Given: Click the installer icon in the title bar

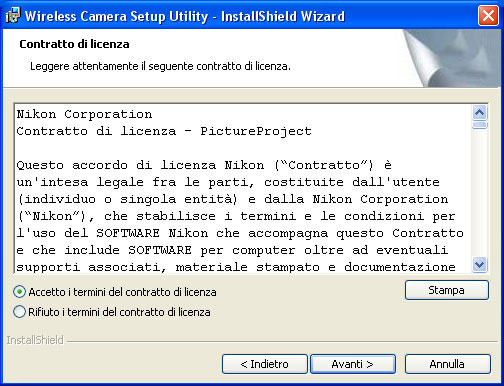Looking at the screenshot, I should [x=13, y=15].
